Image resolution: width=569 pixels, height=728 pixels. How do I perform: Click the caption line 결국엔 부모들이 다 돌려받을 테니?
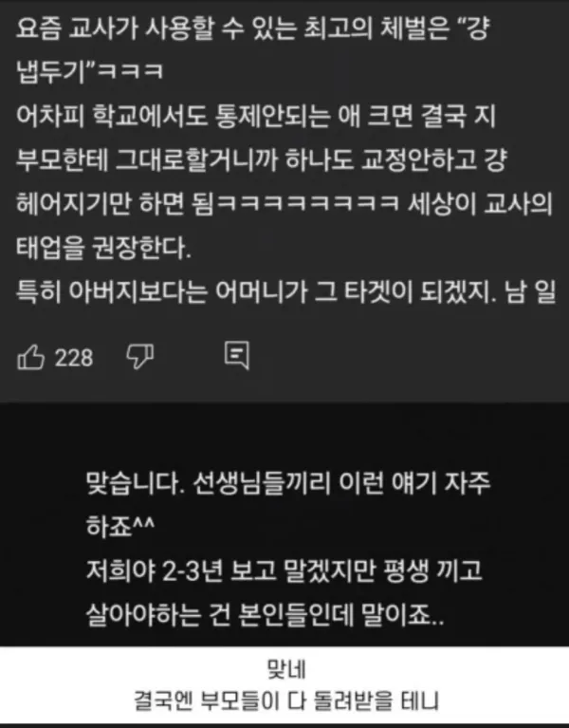pyautogui.click(x=286, y=701)
